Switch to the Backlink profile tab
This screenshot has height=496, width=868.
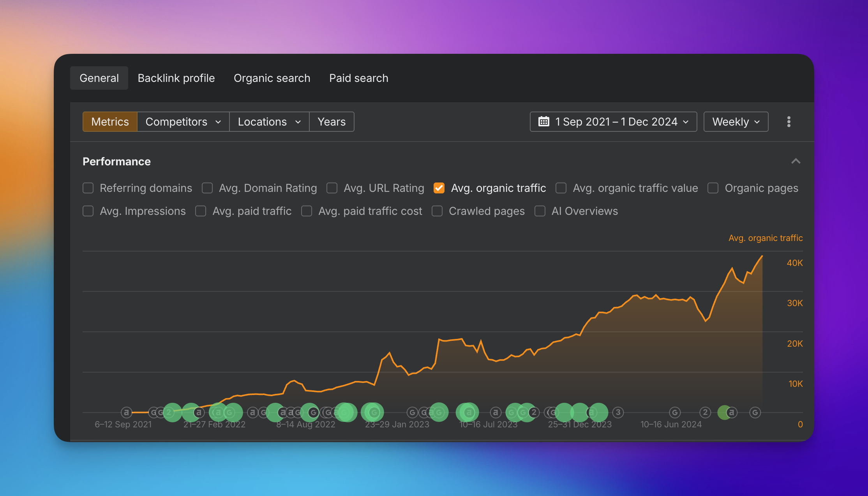click(176, 78)
